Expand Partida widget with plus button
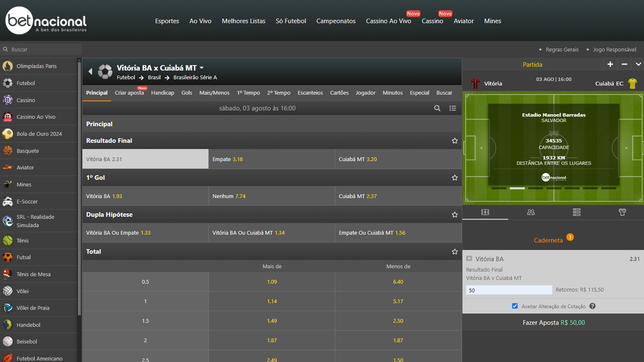The image size is (644, 362). click(610, 64)
